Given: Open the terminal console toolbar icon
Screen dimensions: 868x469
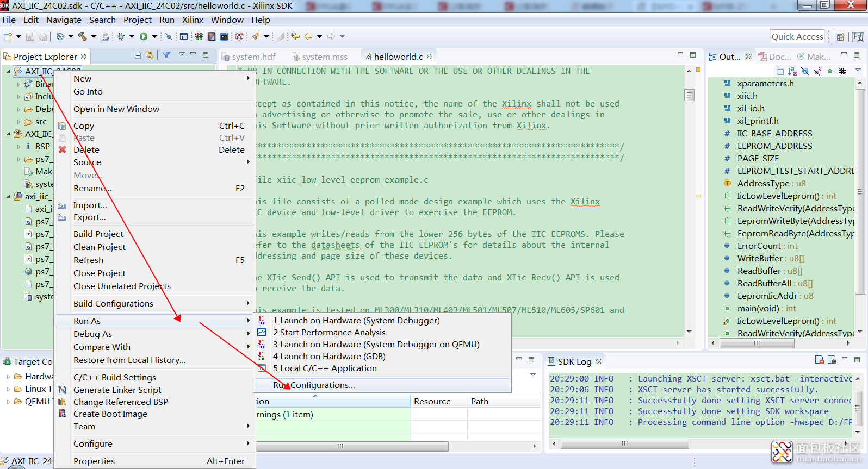Looking at the screenshot, I should click(184, 36).
